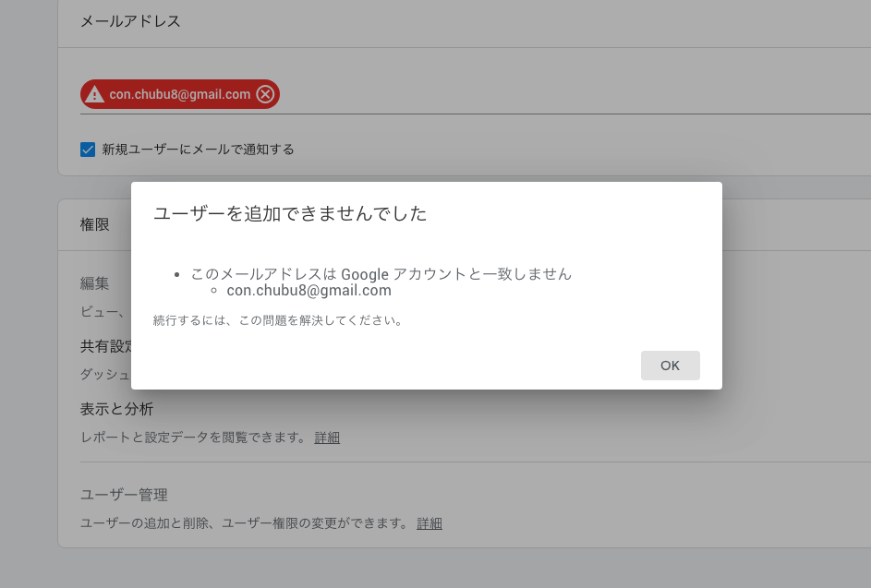
Task: Click the 新規ユーザーにメールで通知する label text
Action: tap(198, 150)
